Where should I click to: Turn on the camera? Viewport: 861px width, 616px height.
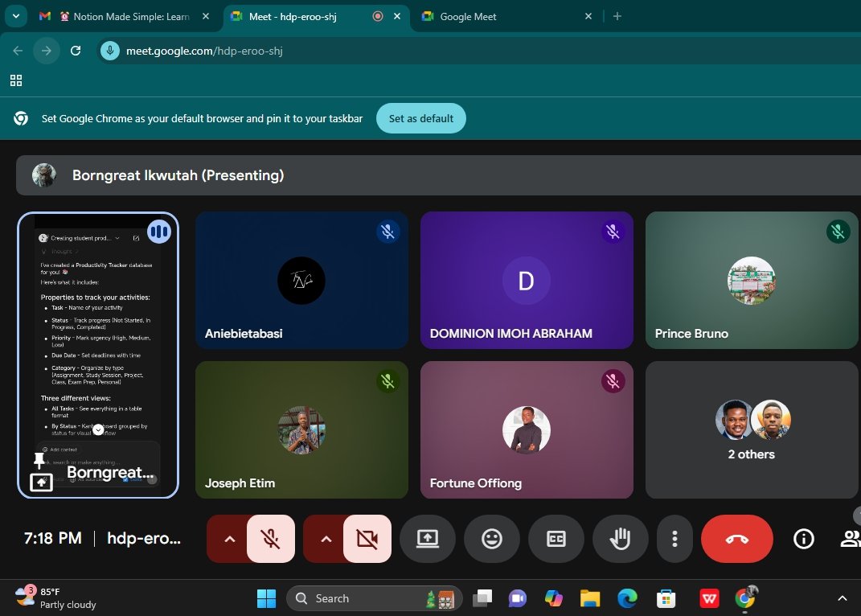point(367,539)
